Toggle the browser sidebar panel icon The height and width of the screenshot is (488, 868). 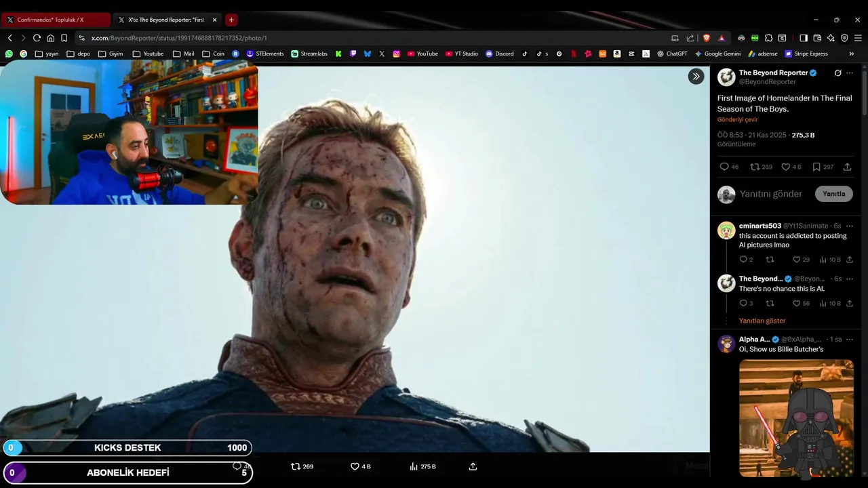(x=804, y=38)
